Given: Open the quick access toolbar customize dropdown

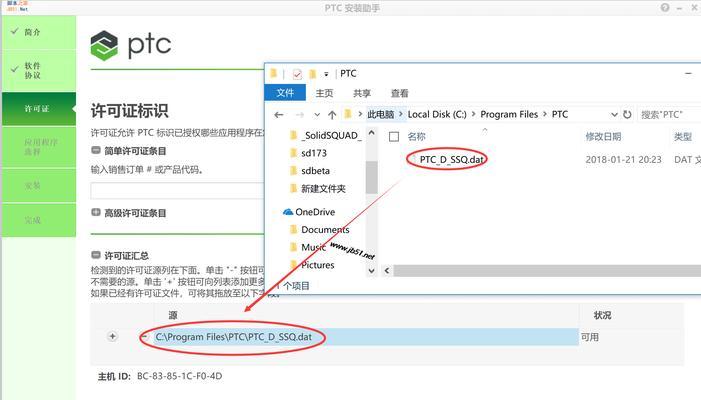Looking at the screenshot, I should tap(326, 74).
